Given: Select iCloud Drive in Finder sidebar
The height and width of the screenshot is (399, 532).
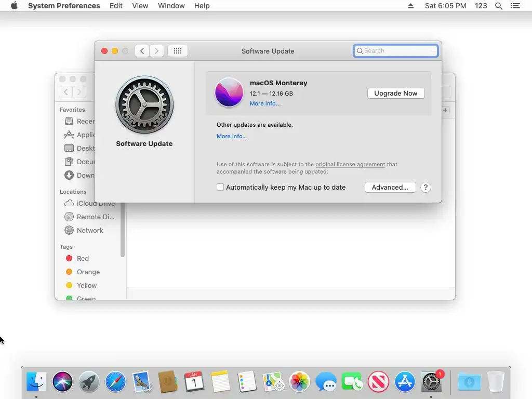Looking at the screenshot, I should [89, 204].
